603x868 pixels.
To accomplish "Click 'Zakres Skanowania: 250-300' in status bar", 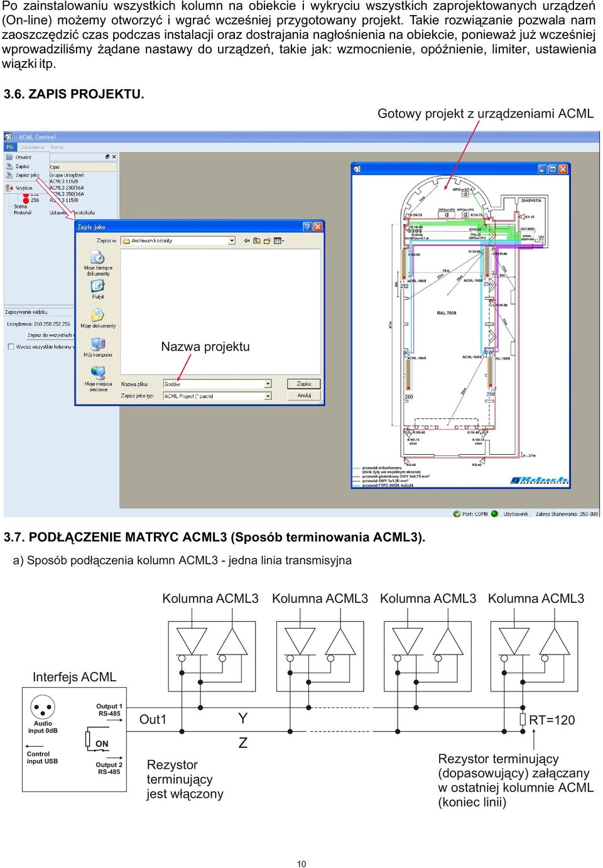I will click(x=567, y=514).
